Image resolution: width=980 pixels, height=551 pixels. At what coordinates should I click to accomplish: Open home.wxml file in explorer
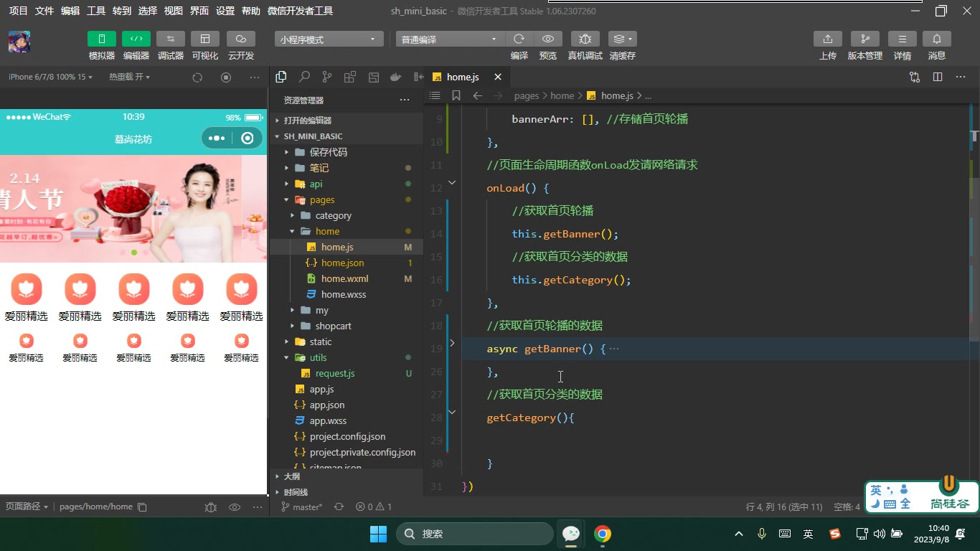click(346, 278)
